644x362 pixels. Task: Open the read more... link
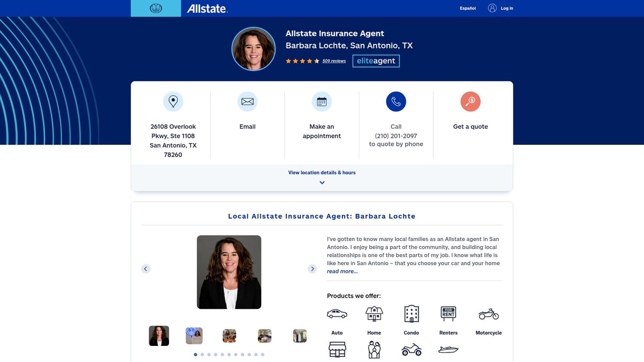pos(342,271)
